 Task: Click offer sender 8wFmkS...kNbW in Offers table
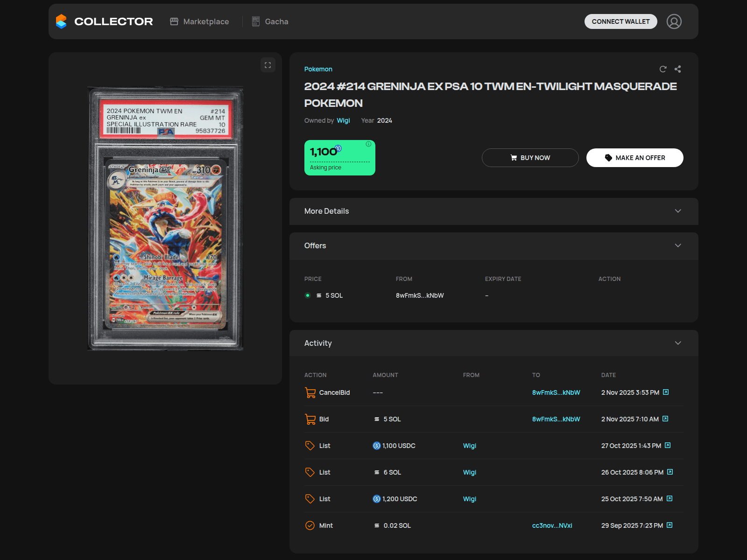pyautogui.click(x=420, y=295)
